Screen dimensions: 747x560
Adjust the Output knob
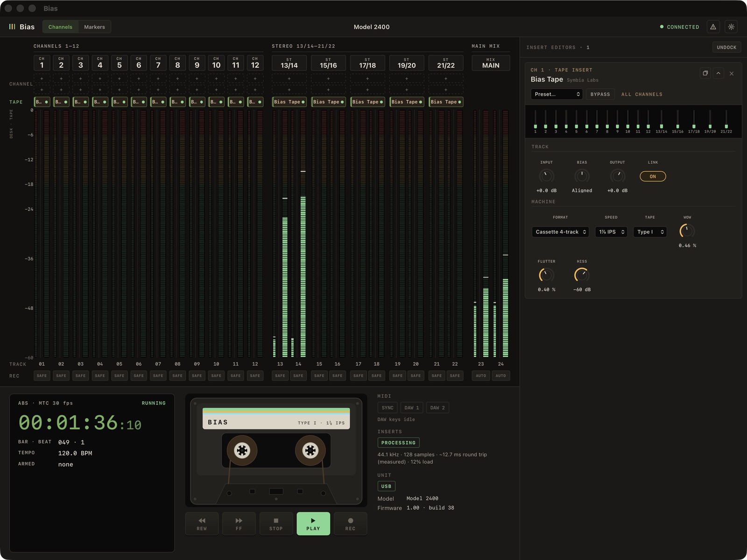tap(618, 176)
